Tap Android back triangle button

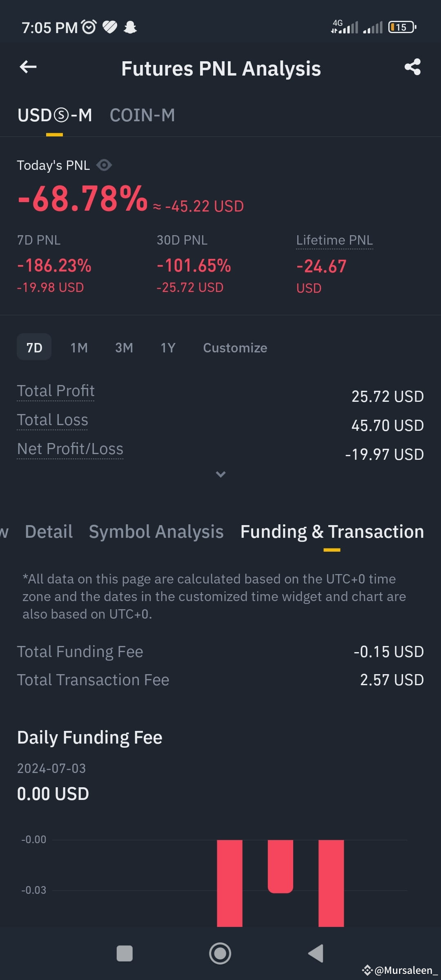click(x=316, y=953)
